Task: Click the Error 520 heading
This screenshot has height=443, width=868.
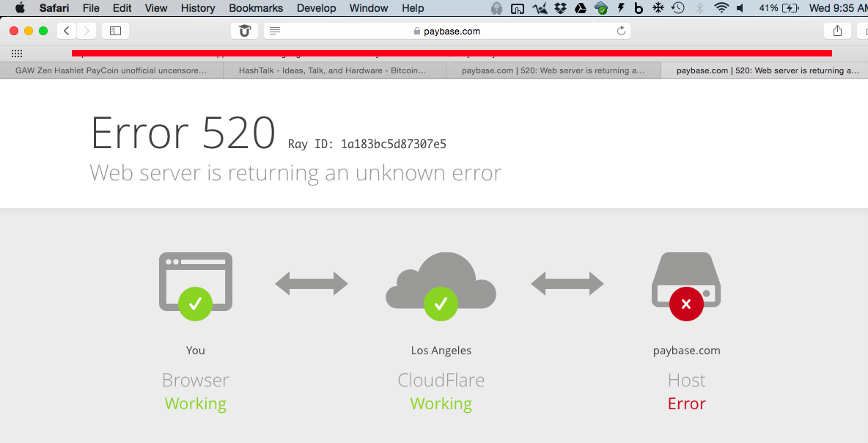Action: [x=183, y=133]
